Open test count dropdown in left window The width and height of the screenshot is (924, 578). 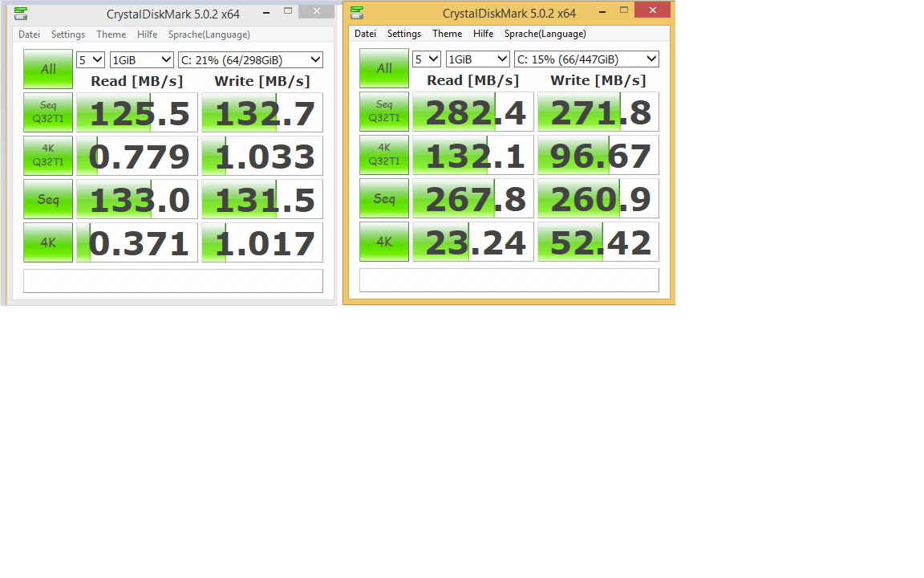(91, 60)
